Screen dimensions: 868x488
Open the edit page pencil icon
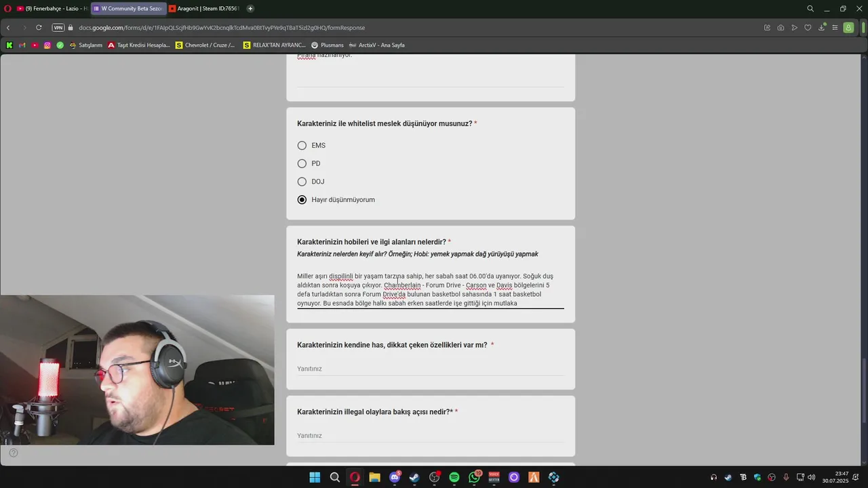tap(767, 28)
